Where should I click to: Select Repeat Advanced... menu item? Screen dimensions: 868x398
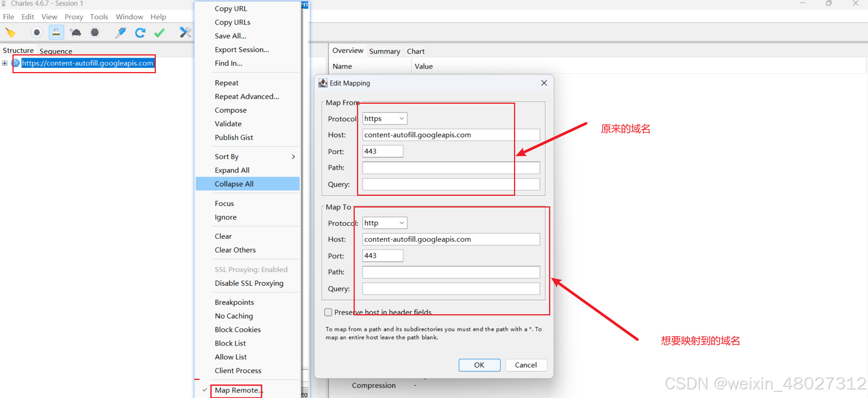point(248,97)
